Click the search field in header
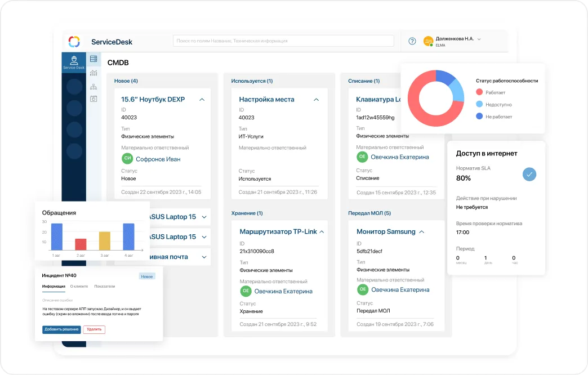The width and height of the screenshot is (588, 375). pos(283,41)
